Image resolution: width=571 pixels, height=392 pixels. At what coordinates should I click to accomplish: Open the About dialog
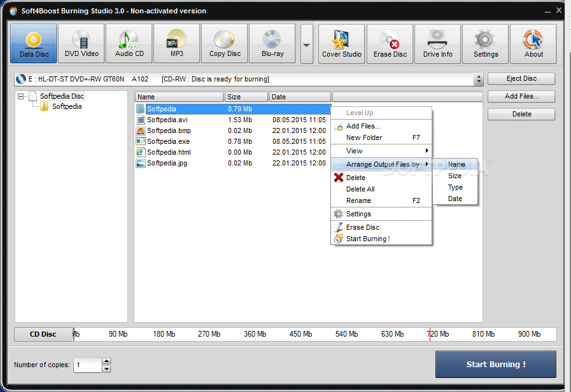point(533,44)
